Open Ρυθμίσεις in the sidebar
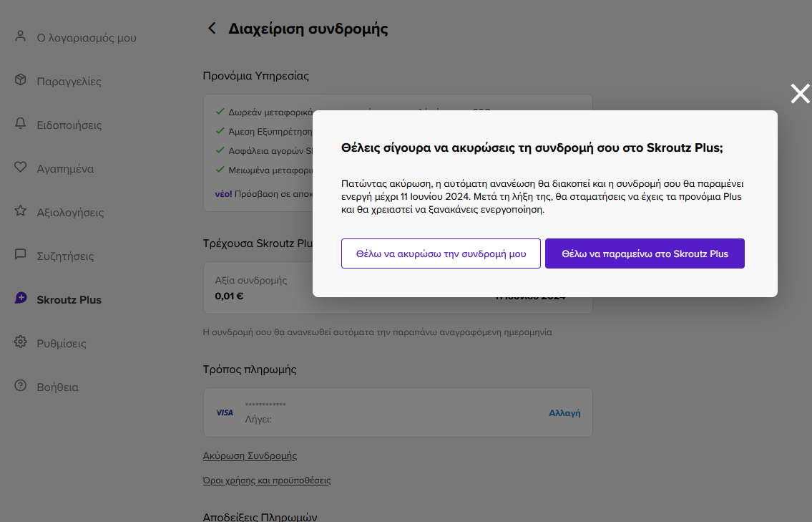This screenshot has height=522, width=812. (62, 343)
